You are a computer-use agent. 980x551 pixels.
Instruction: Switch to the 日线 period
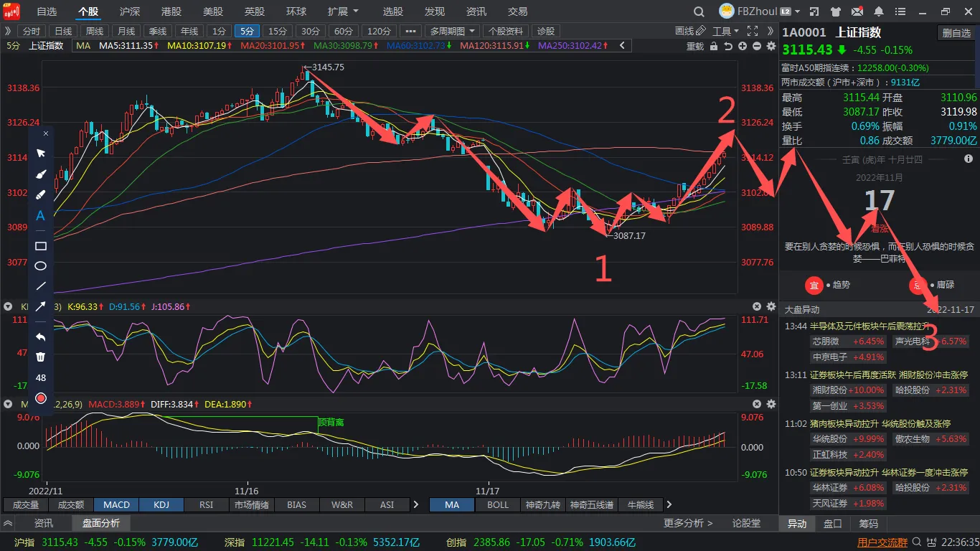[x=63, y=31]
